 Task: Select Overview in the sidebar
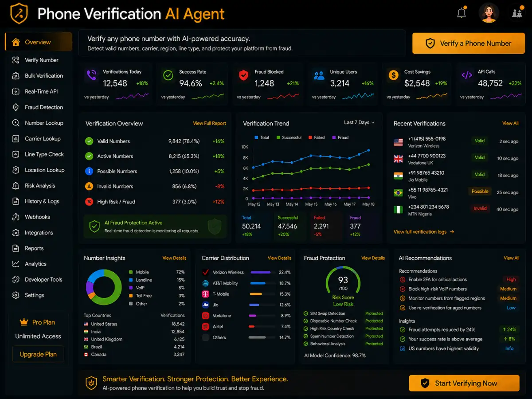point(38,42)
